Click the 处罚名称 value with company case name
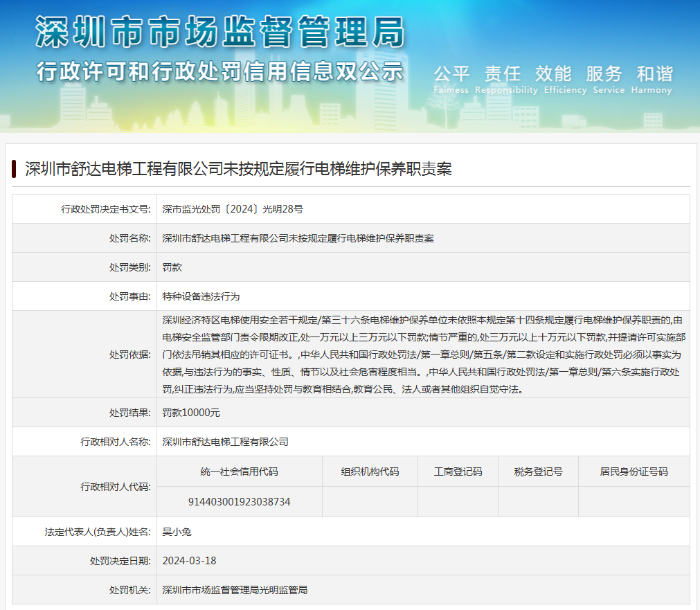The height and width of the screenshot is (610, 700). (x=298, y=238)
